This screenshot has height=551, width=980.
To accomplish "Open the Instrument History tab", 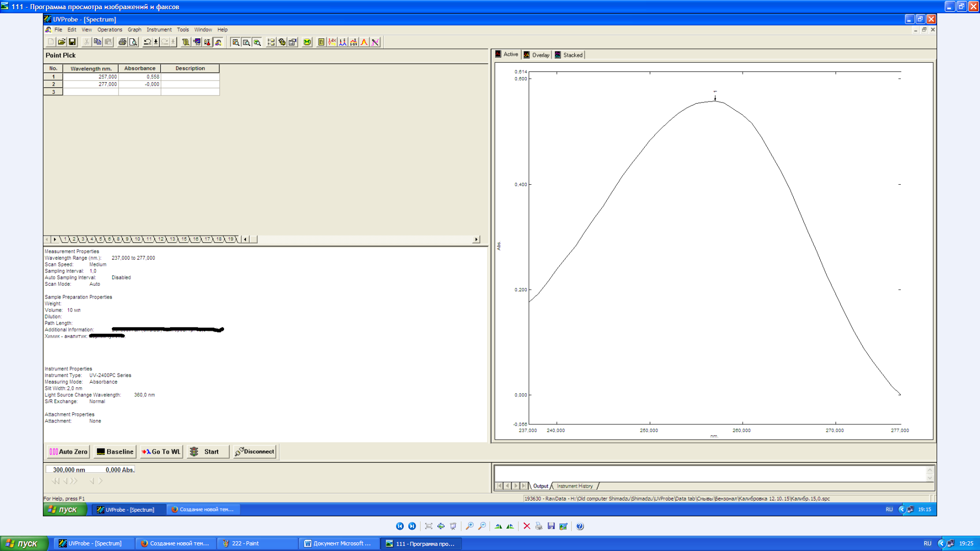I will pyautogui.click(x=575, y=486).
